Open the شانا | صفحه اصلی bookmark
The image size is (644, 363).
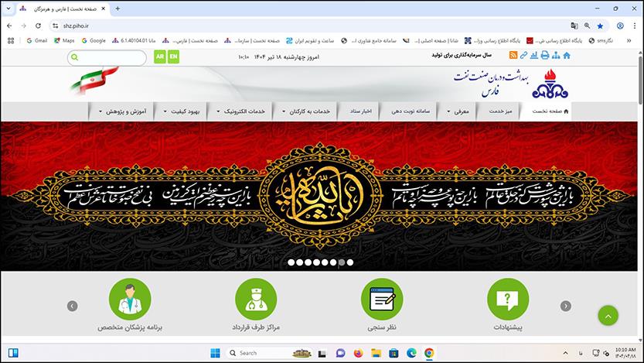(431, 40)
